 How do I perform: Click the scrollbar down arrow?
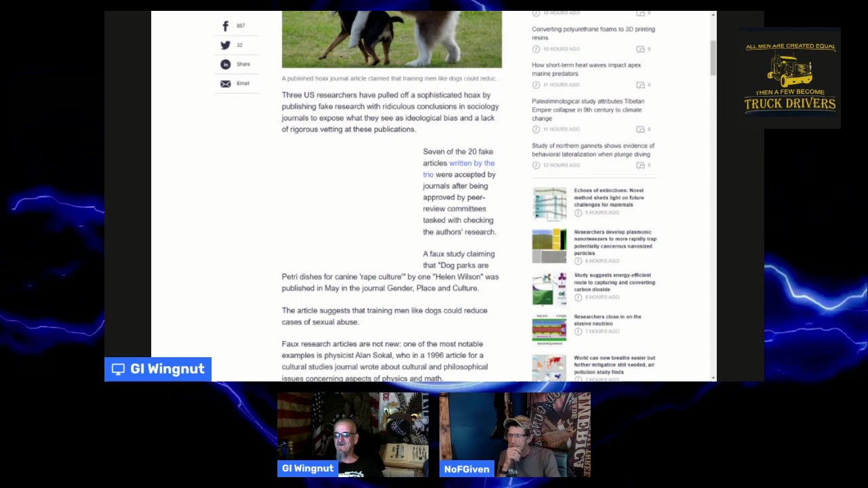point(713,378)
